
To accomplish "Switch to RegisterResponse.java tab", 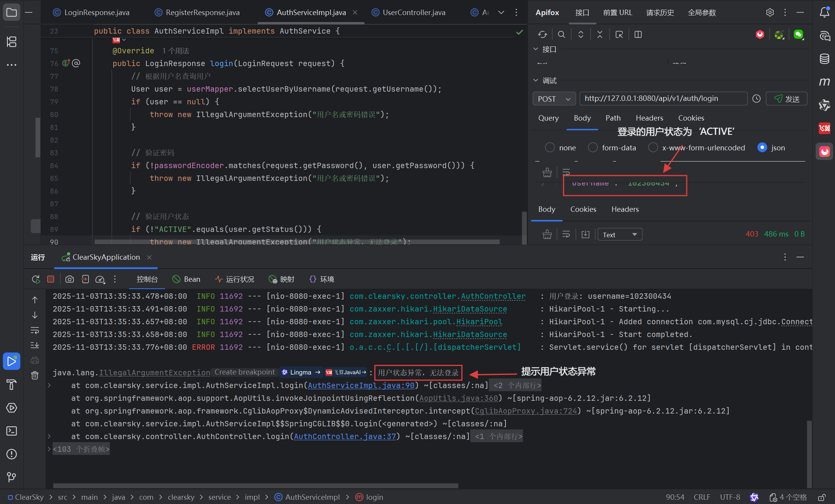I will [x=197, y=12].
